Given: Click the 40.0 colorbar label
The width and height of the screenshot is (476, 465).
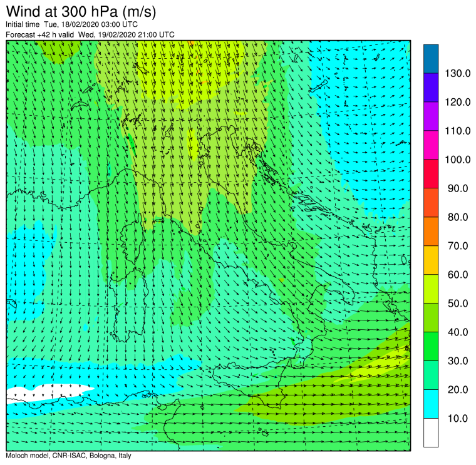Looking at the screenshot, I should pos(458,332).
